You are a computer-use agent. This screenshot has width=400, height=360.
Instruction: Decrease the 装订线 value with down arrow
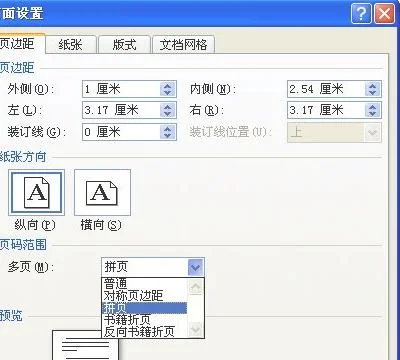(168, 136)
